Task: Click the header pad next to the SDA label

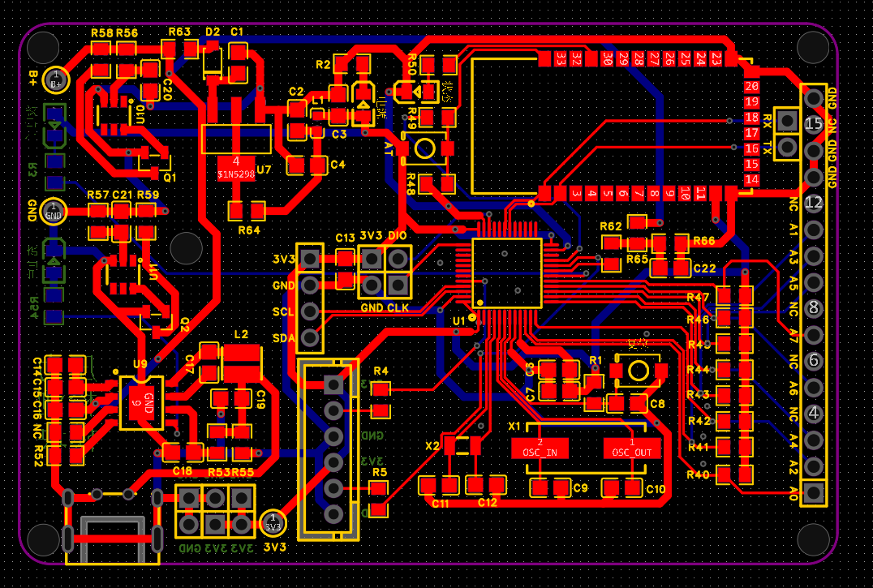Action: pyautogui.click(x=310, y=337)
